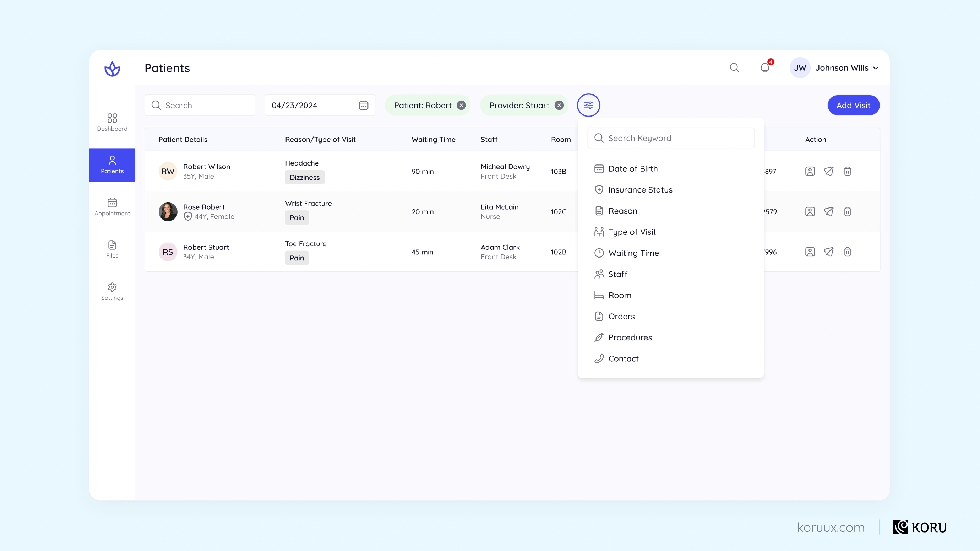Delete the Robert Stuart row
The height and width of the screenshot is (551, 980).
coord(847,252)
